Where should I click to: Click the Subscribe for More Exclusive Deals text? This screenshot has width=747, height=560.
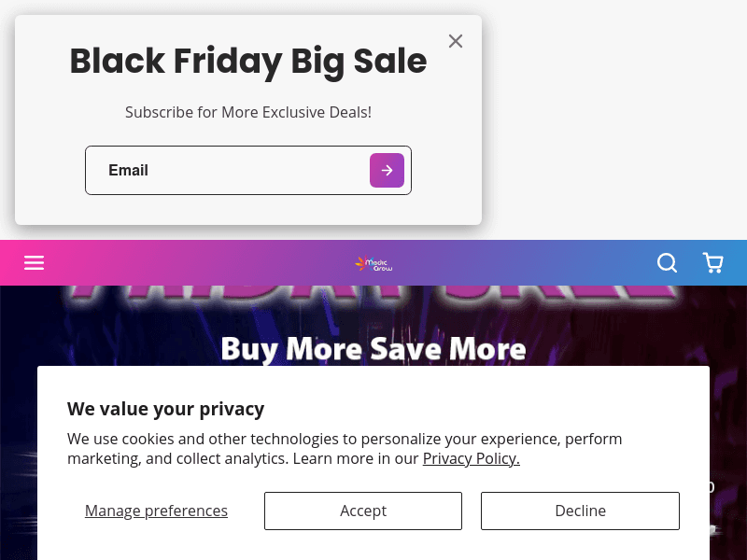tap(248, 112)
